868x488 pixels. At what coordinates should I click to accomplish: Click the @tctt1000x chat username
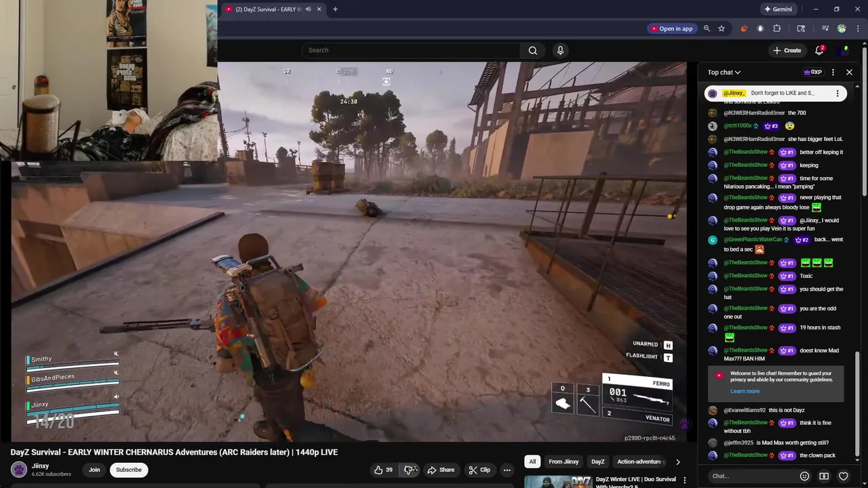coord(738,126)
